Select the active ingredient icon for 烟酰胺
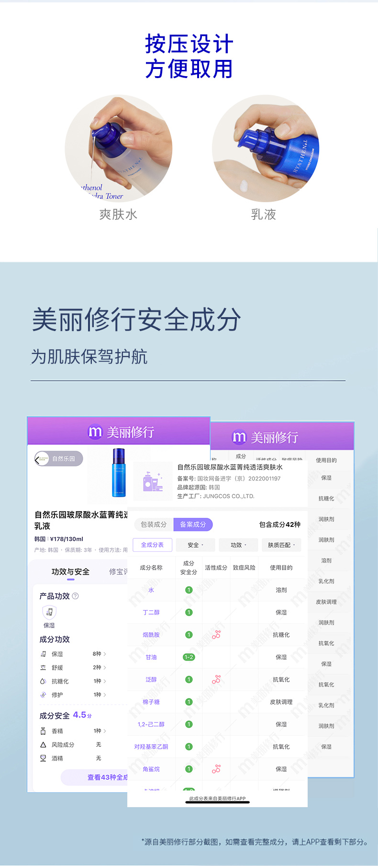The image size is (378, 868). coord(216,635)
